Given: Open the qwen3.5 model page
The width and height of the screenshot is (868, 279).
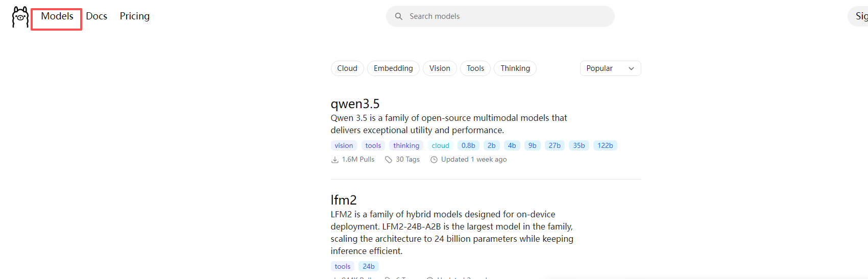Looking at the screenshot, I should click(355, 104).
